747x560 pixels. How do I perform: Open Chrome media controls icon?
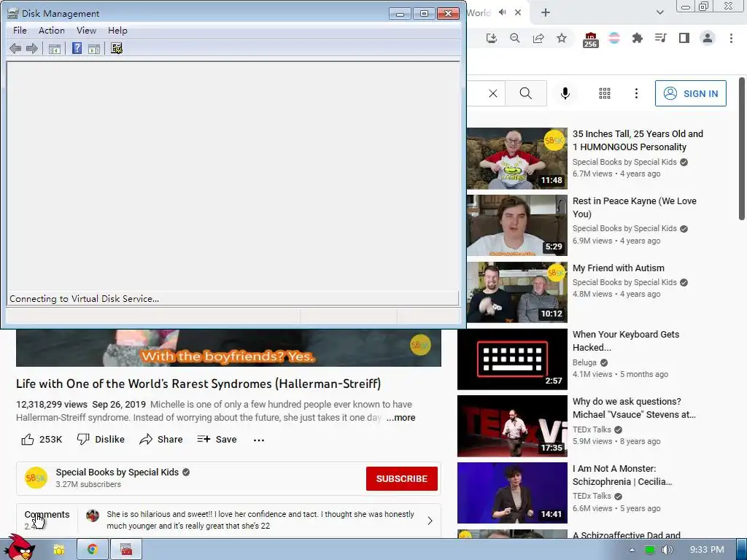[661, 38]
